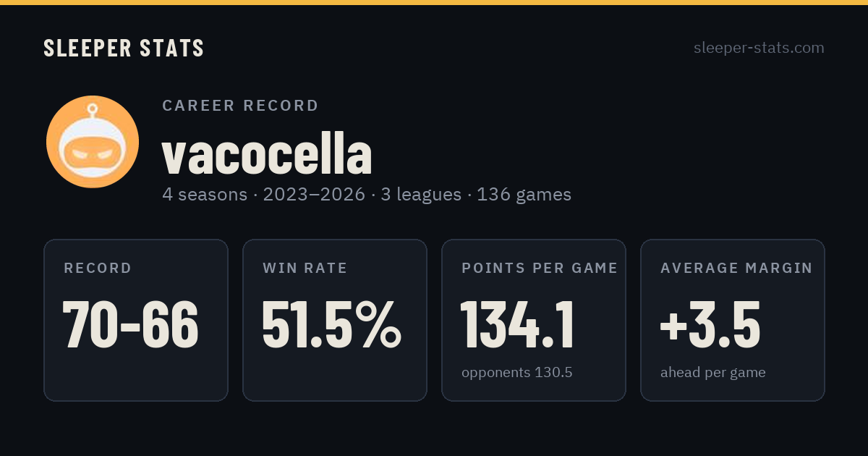Open the Points Per Game card
This screenshot has height=456, width=868.
point(534,320)
